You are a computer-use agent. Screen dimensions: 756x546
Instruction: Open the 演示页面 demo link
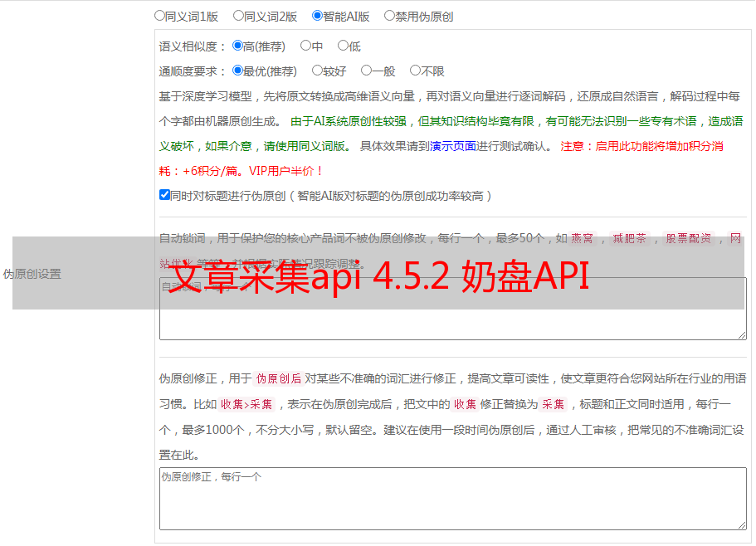[x=453, y=146]
